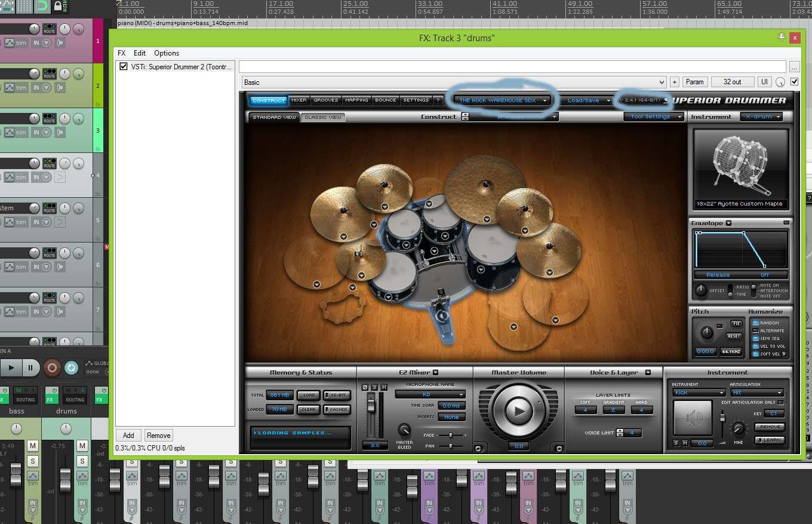This screenshot has height=524, width=812.
Task: Click the EZ Mixer Pan slider
Action: pyautogui.click(x=451, y=446)
